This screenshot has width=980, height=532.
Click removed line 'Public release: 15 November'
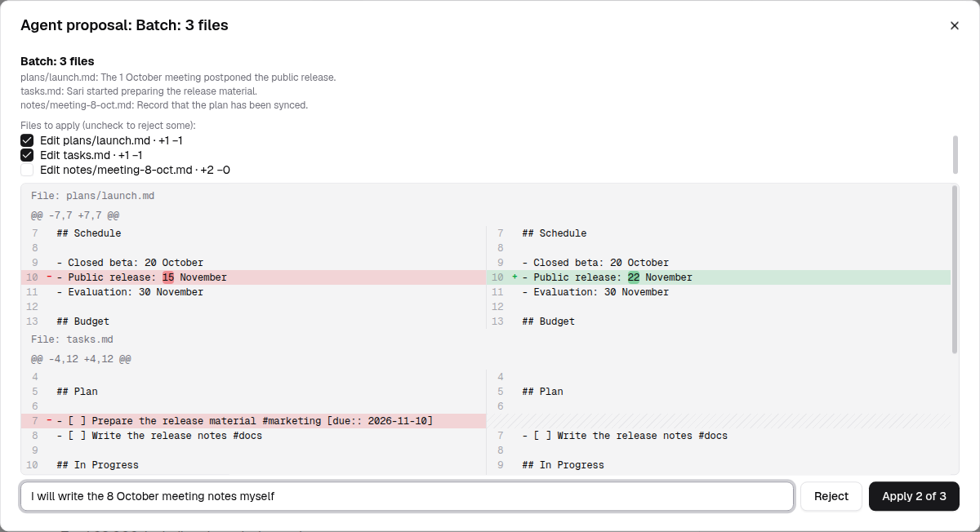click(253, 277)
